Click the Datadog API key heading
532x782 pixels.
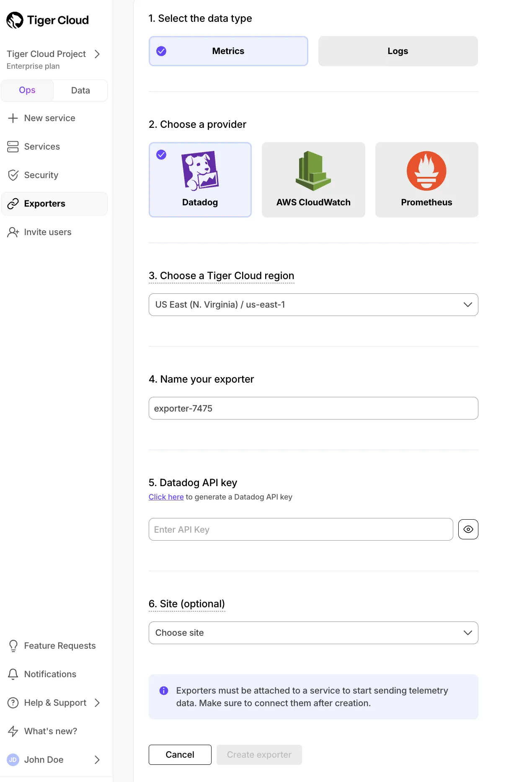(193, 483)
